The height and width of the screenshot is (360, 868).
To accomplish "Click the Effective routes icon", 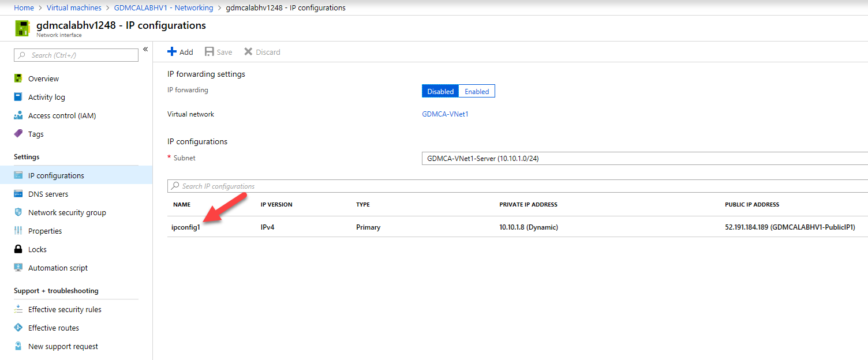I will coord(18,328).
